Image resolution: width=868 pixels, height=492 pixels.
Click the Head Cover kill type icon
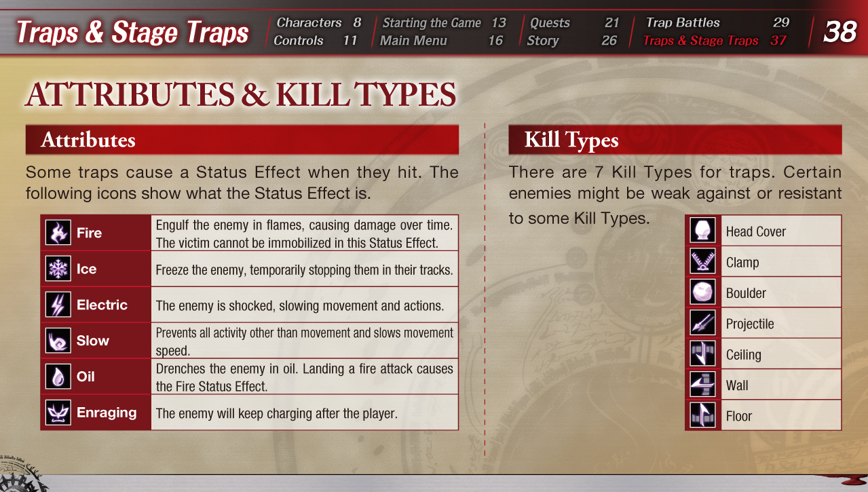[702, 231]
